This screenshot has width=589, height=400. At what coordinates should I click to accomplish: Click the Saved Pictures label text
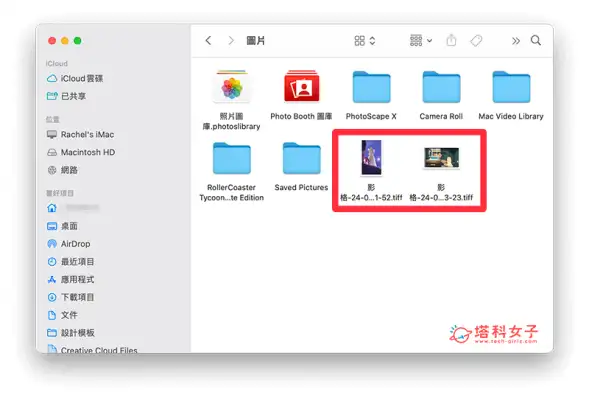[301, 187]
